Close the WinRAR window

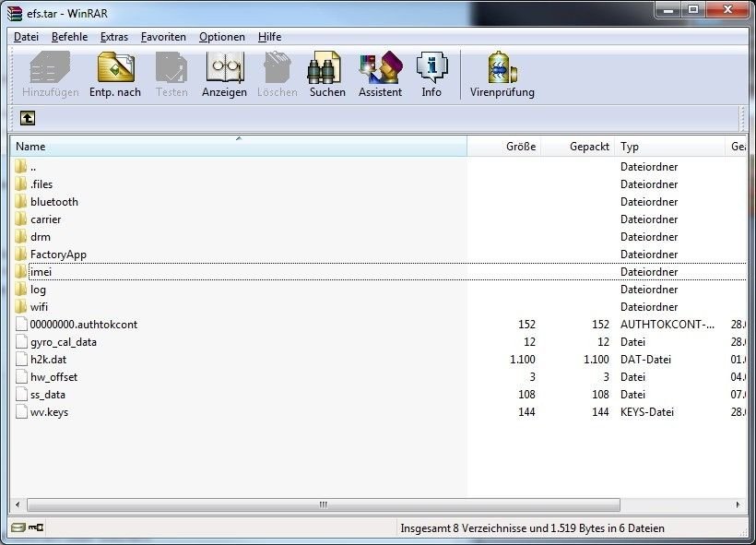(x=728, y=9)
